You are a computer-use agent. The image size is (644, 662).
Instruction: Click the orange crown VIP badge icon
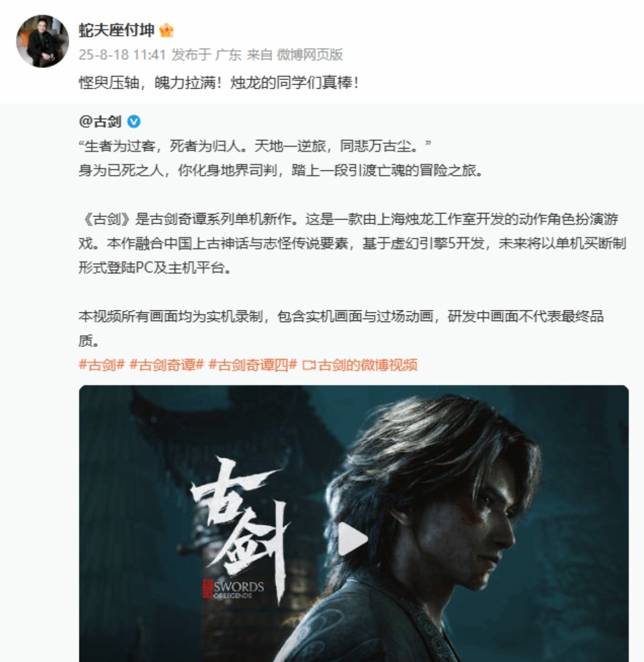tap(167, 31)
